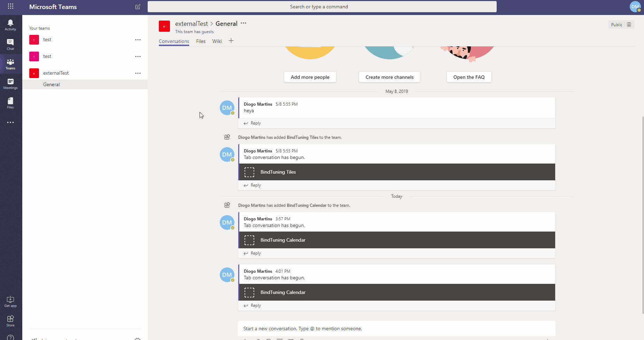The image size is (644, 340).
Task: Click the Microsoft Teams title
Action: point(53,7)
